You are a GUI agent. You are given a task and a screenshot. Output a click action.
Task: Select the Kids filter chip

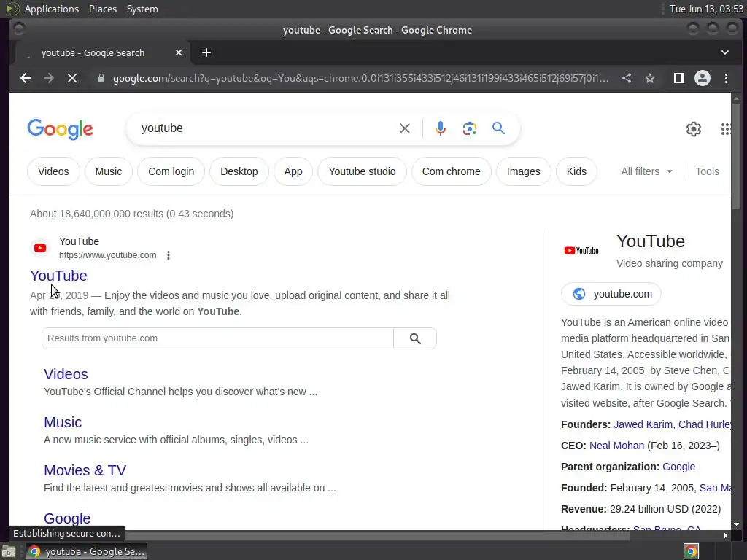[x=576, y=171]
